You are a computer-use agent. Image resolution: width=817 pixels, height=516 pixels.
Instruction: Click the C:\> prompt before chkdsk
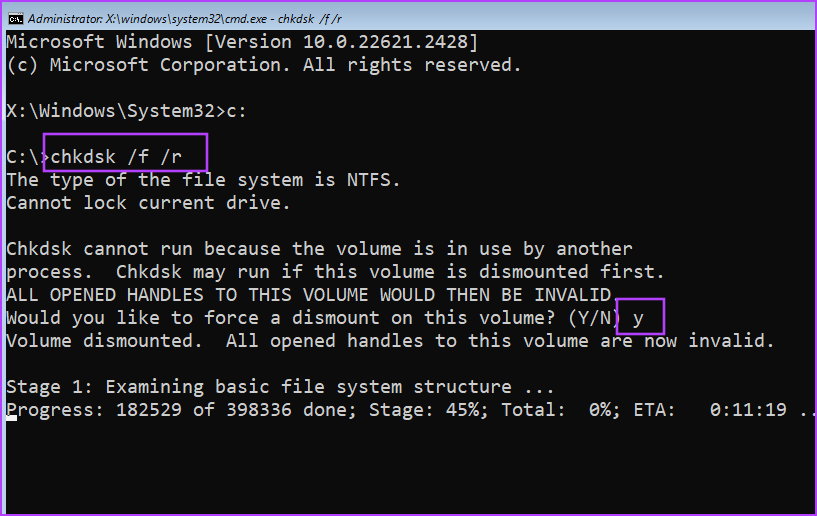(25, 156)
